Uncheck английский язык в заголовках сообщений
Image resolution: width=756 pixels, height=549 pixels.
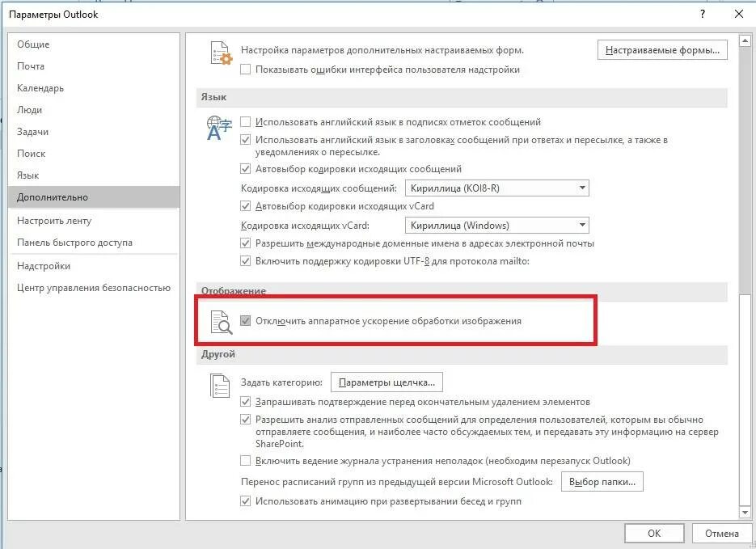point(246,140)
